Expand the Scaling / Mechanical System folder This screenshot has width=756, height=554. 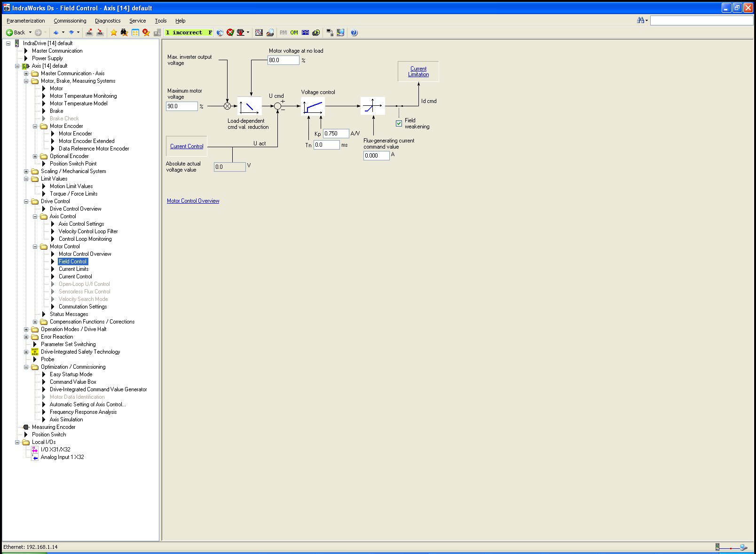(x=26, y=171)
